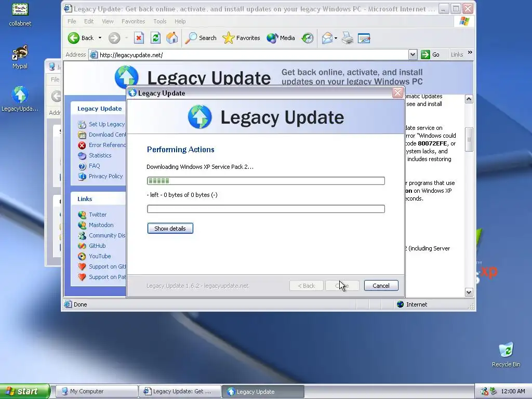Click the vertical scrollbar thumb in the page
The image size is (532, 399).
tap(469, 139)
